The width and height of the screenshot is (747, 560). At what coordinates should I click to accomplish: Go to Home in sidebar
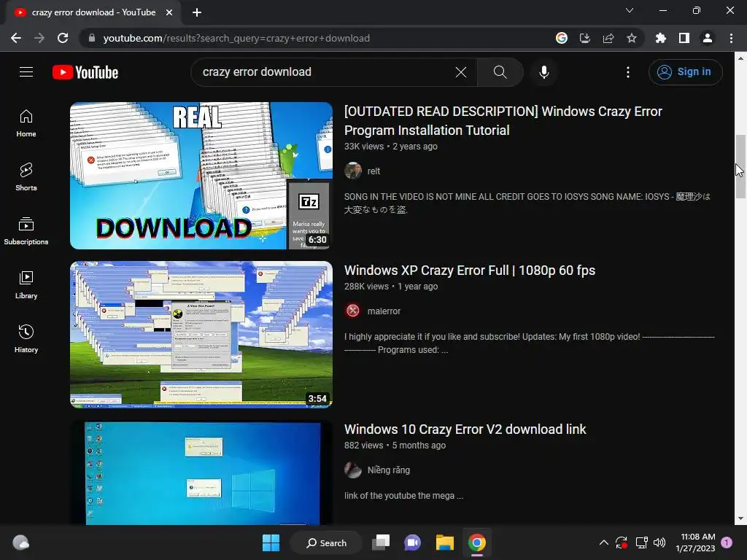26,123
